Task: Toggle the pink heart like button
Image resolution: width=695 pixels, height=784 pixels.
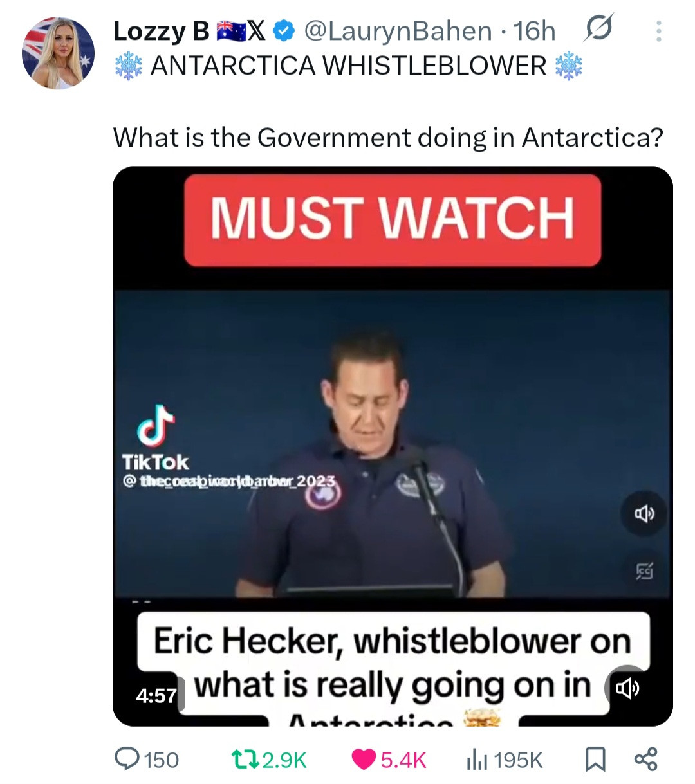Action: pos(364,760)
